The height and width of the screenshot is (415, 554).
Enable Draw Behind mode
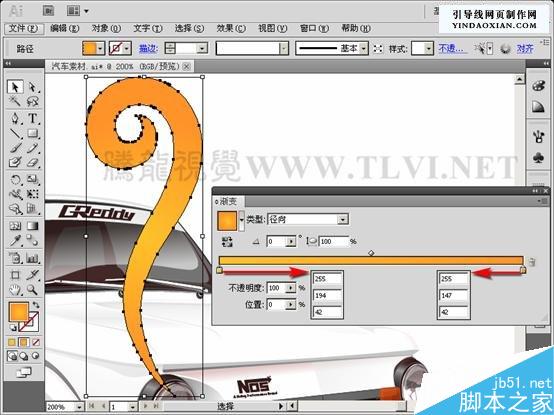click(x=24, y=356)
